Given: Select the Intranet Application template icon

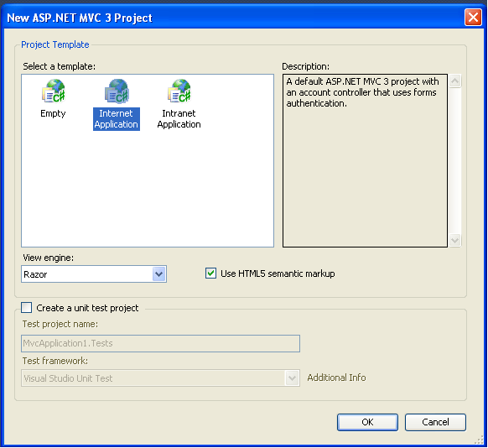Looking at the screenshot, I should [x=179, y=91].
